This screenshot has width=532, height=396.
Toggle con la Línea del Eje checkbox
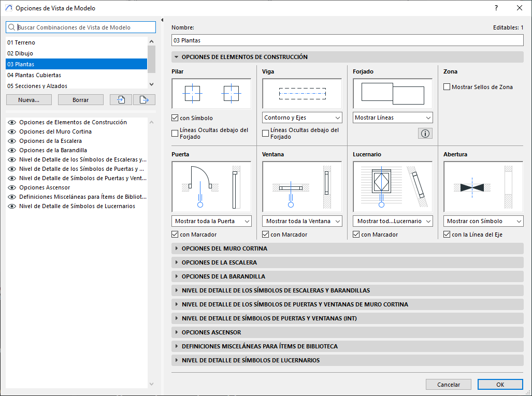(447, 234)
